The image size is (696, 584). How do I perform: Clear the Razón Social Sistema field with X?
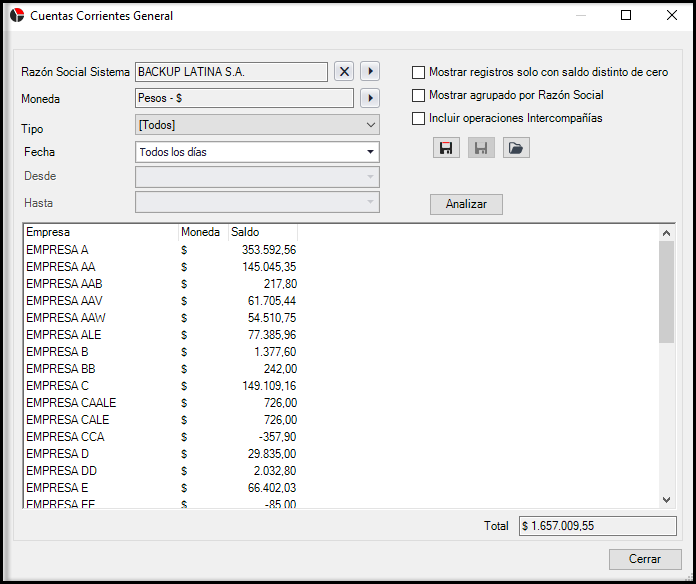coord(344,71)
